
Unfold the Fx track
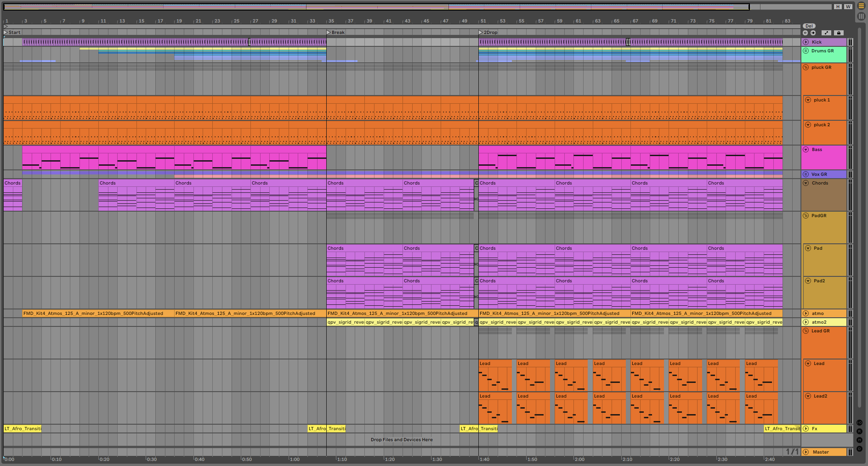806,428
